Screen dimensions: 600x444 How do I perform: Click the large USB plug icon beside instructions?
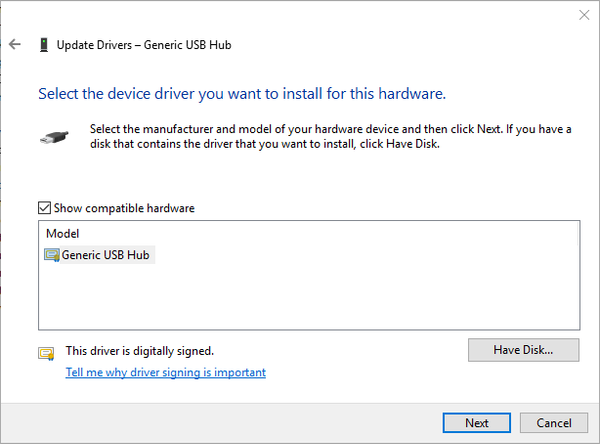(55, 137)
